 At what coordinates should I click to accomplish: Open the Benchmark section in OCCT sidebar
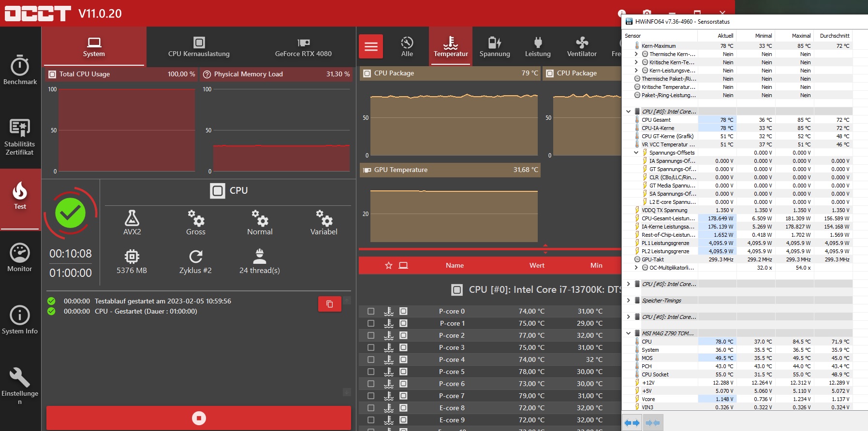pyautogui.click(x=20, y=70)
